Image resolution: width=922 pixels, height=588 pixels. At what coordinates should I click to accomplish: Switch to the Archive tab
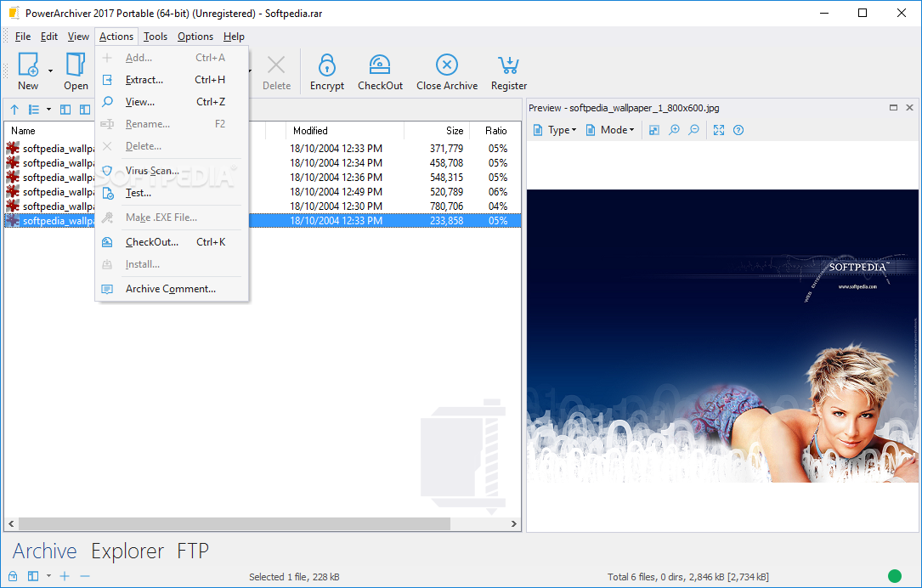[x=45, y=551]
